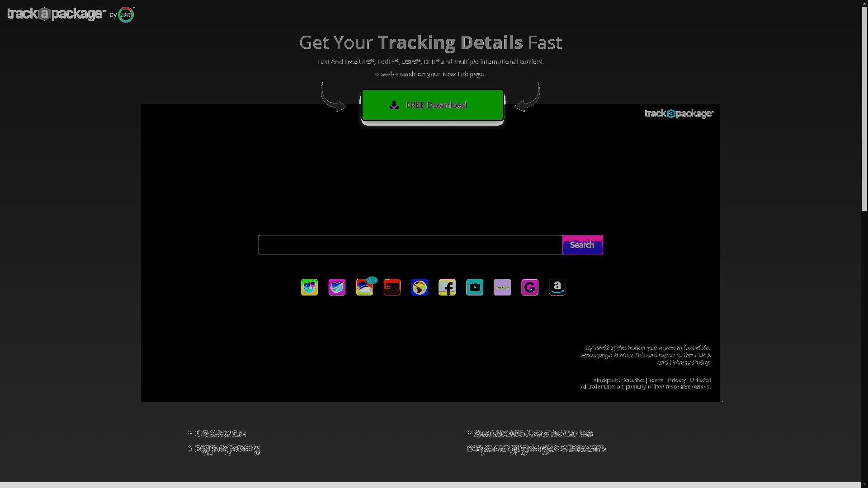
Task: Focus the web search input field
Action: coord(410,244)
